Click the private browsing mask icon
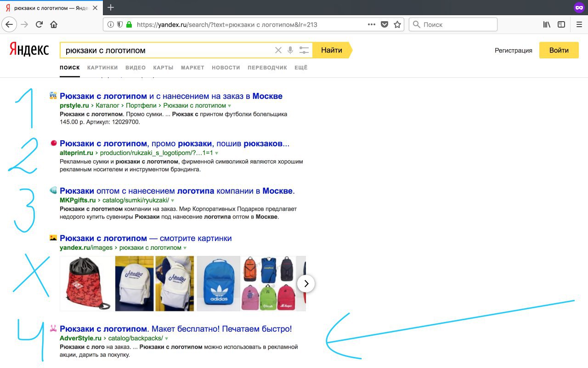Viewport: 588px width, 368px height. click(x=579, y=7)
